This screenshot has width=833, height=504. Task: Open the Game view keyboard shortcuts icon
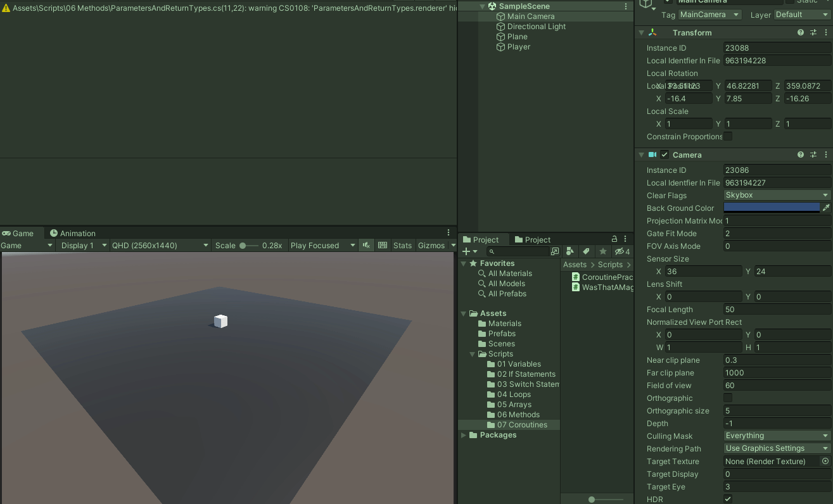[383, 245]
